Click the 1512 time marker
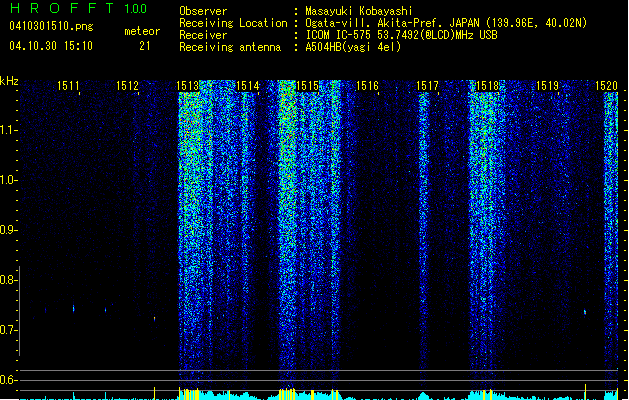This screenshot has width=629, height=400. pyautogui.click(x=127, y=86)
